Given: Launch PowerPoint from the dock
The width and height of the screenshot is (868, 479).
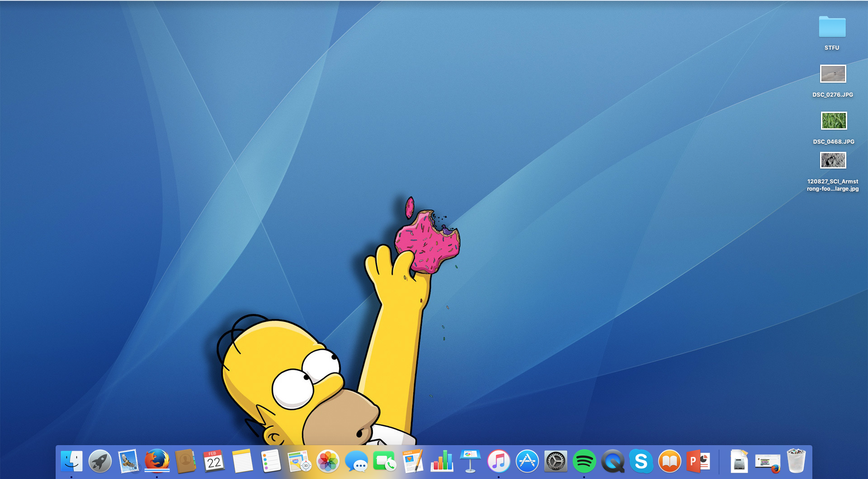Looking at the screenshot, I should pyautogui.click(x=698, y=461).
